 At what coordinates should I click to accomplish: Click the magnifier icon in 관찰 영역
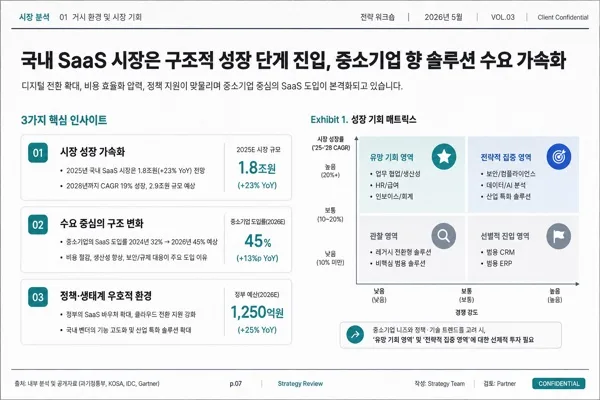(x=444, y=236)
